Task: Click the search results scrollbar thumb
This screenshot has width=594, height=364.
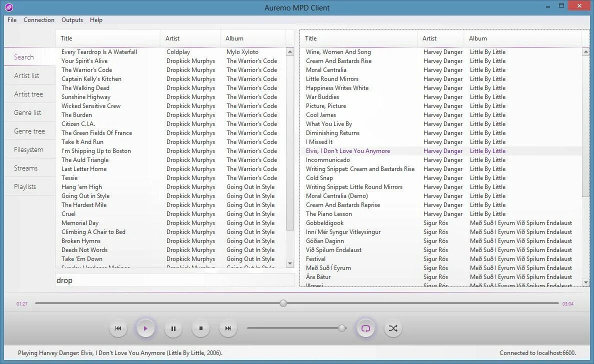Action: 290,143
